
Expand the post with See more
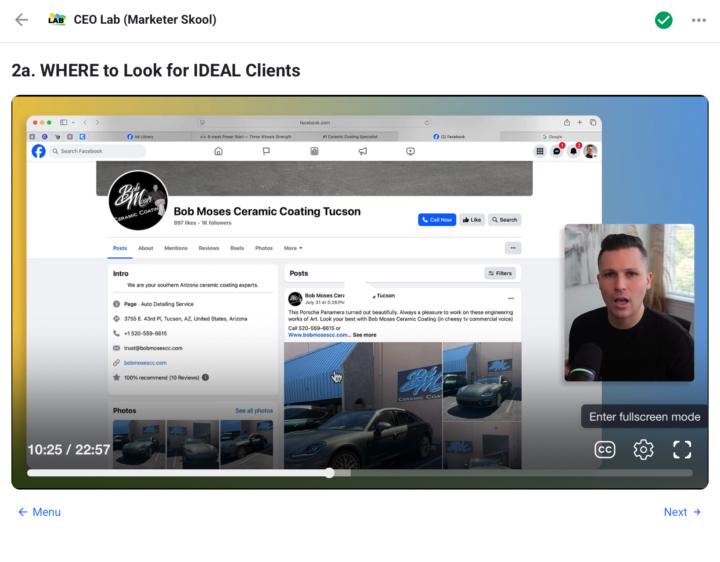[x=364, y=335]
